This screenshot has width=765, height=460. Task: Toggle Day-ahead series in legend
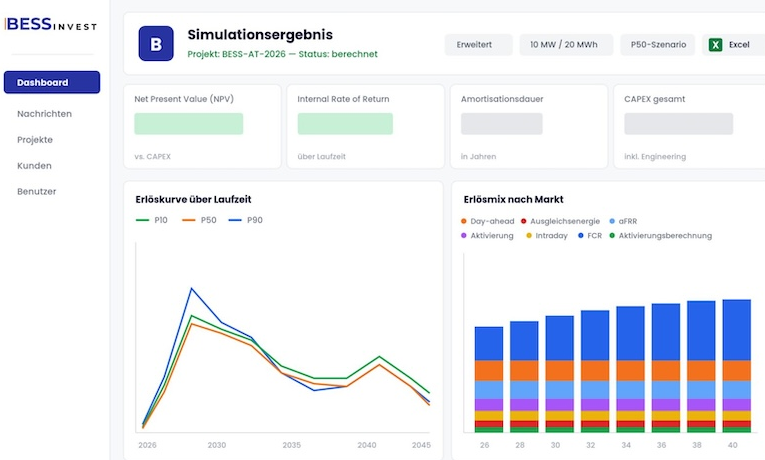pyautogui.click(x=487, y=221)
